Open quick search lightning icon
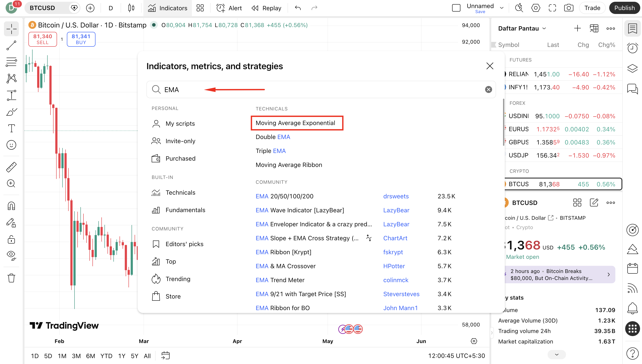 point(519,8)
